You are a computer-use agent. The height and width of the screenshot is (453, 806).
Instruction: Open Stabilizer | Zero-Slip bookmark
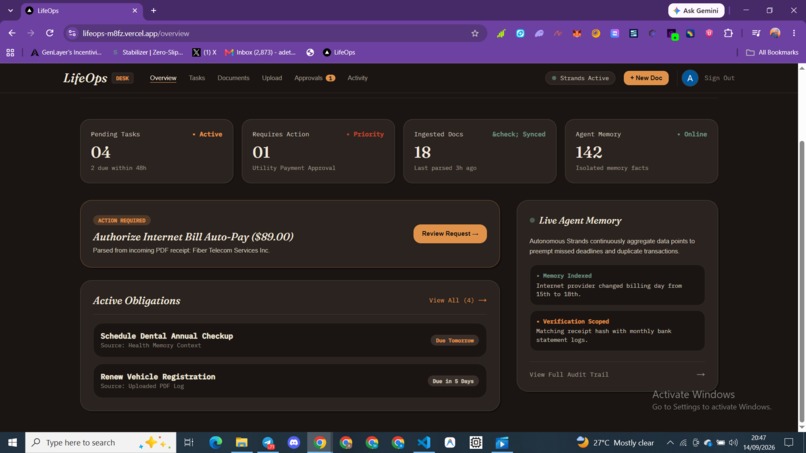[x=147, y=52]
